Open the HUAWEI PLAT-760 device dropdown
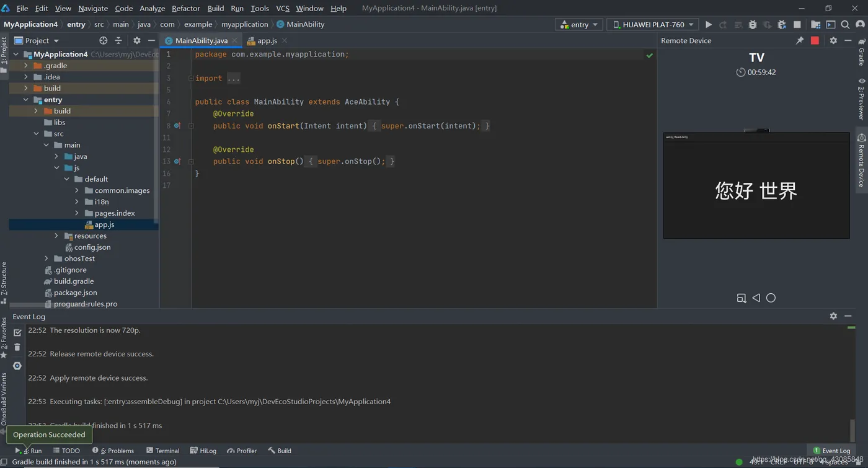 652,25
